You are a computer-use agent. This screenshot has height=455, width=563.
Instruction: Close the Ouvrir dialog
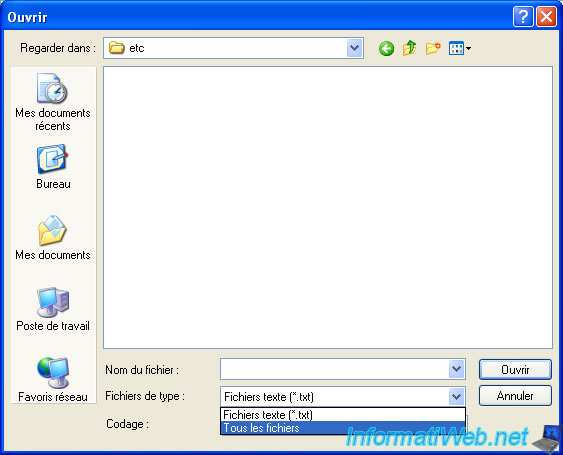tap(546, 17)
